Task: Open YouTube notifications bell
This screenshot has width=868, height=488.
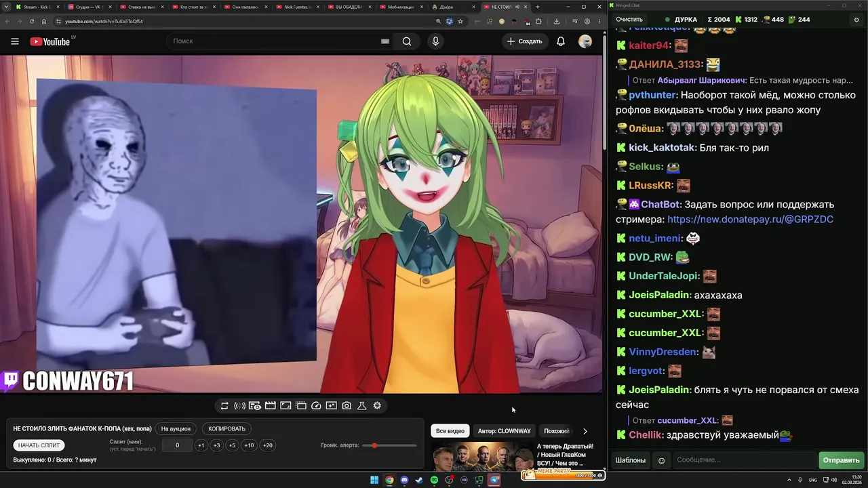Action: (561, 41)
